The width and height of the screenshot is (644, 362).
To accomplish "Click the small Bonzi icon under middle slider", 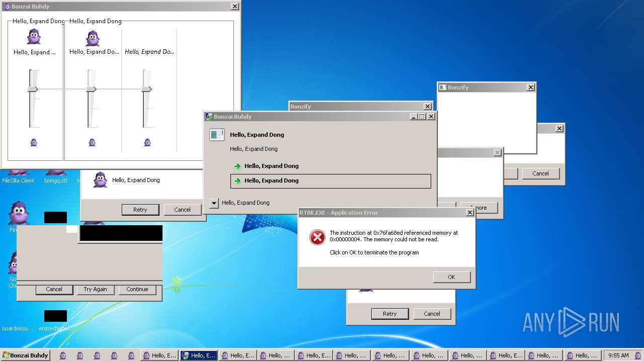I will point(92,142).
